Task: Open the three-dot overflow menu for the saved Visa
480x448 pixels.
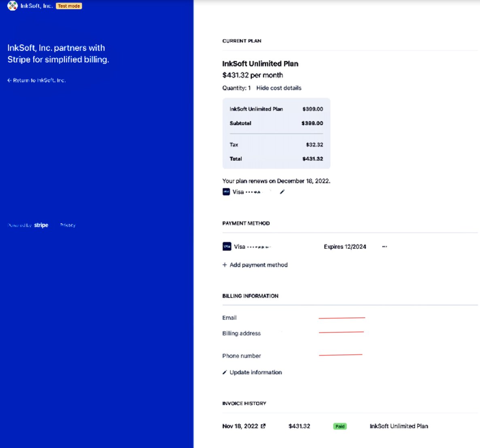Action: pyautogui.click(x=384, y=246)
